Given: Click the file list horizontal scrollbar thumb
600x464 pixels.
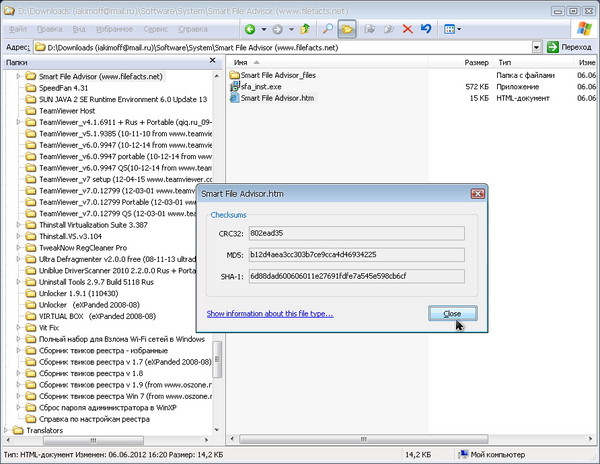Looking at the screenshot, I should [x=364, y=439].
